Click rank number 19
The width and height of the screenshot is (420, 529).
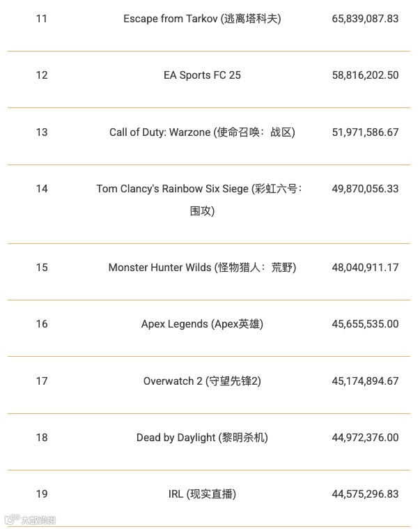(42, 494)
